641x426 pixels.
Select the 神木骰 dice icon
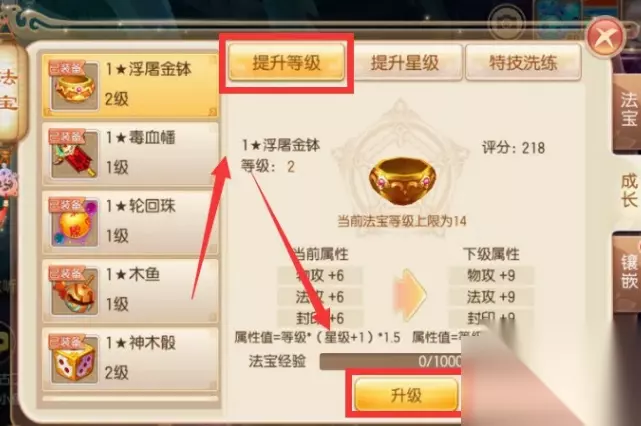74,359
